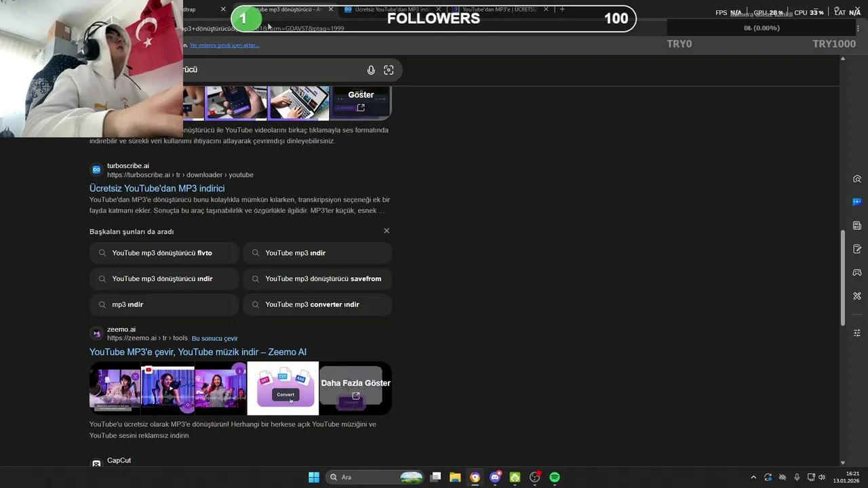This screenshot has height=488, width=868.
Task: Click the browser icon on the taskbar
Action: point(475,477)
